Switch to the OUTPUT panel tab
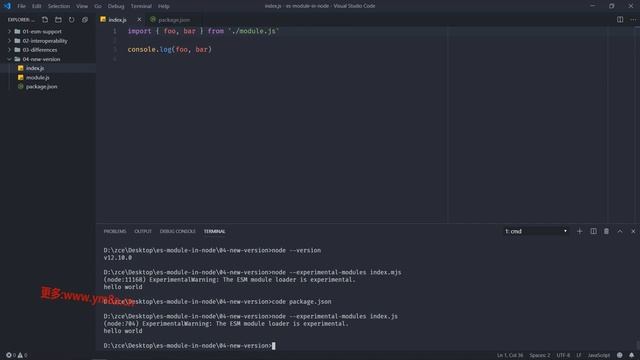The width and height of the screenshot is (640, 360). click(x=143, y=231)
